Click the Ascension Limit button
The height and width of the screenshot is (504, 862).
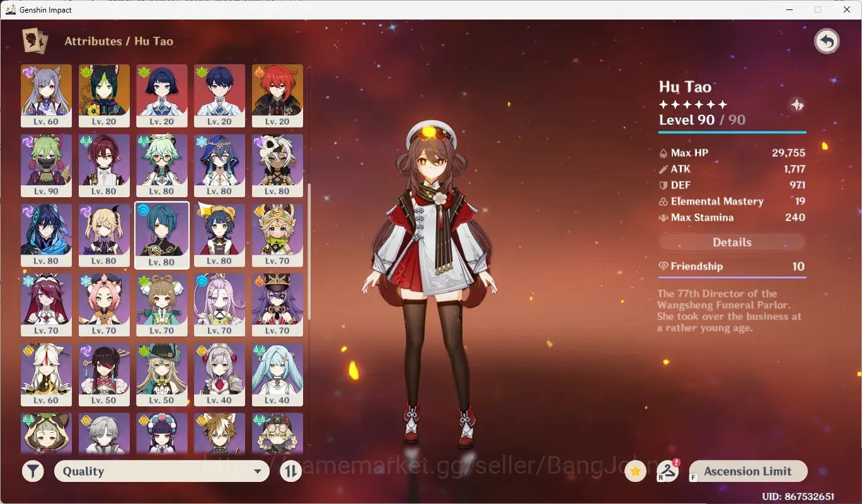(x=748, y=471)
